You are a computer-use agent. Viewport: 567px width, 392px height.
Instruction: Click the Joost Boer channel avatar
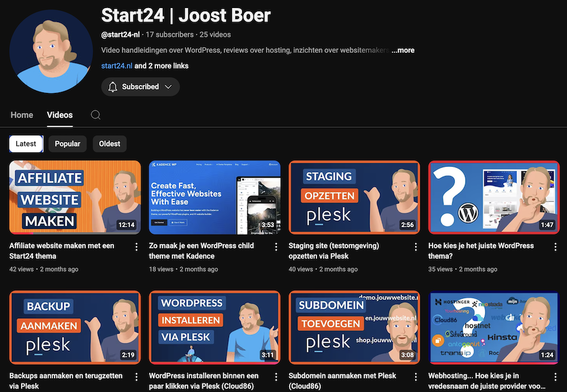pyautogui.click(x=52, y=50)
